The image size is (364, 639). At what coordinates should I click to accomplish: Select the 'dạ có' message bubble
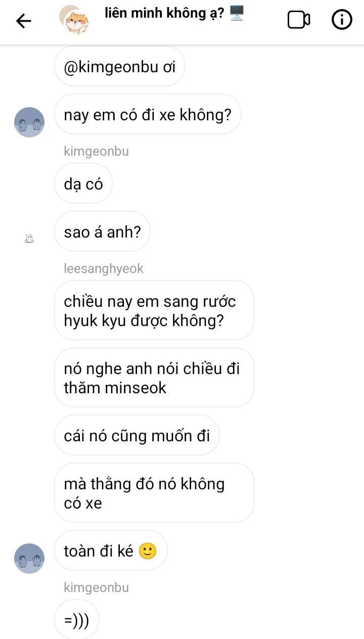[x=83, y=184]
